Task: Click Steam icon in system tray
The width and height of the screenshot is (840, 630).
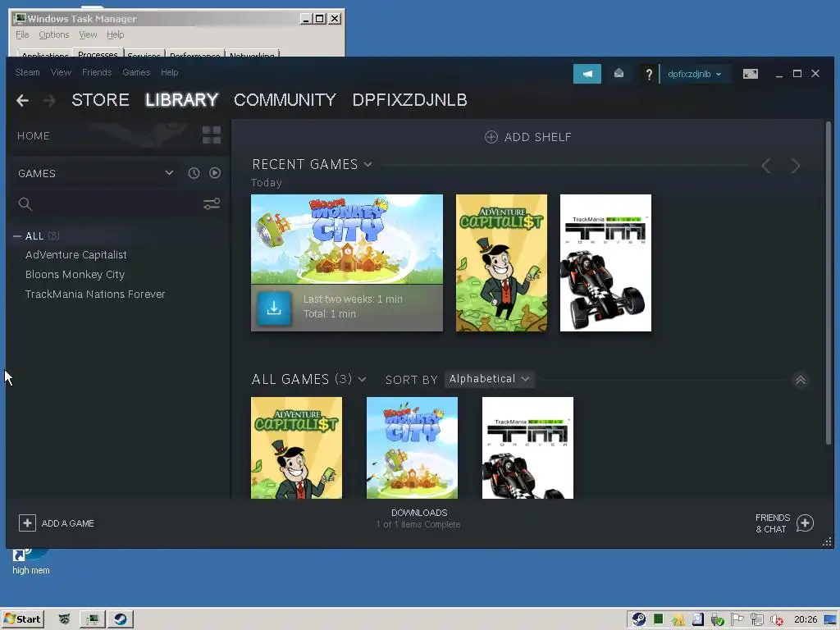Action: pos(638,619)
